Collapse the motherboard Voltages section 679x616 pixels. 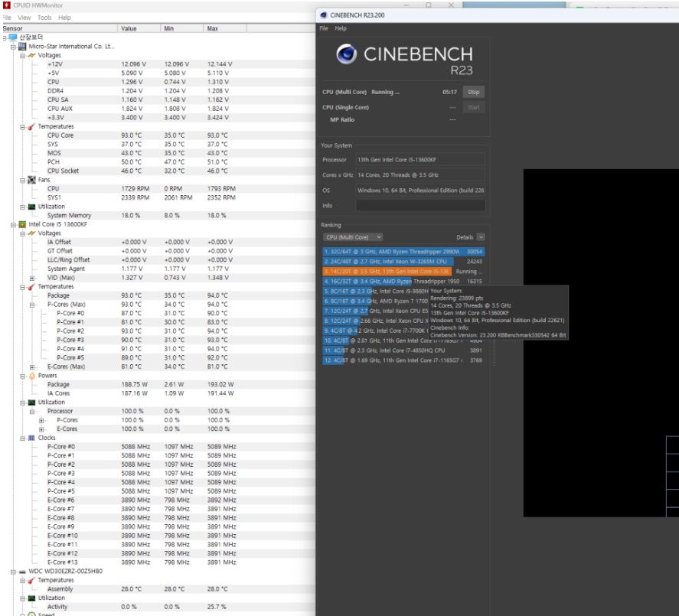tap(22, 55)
